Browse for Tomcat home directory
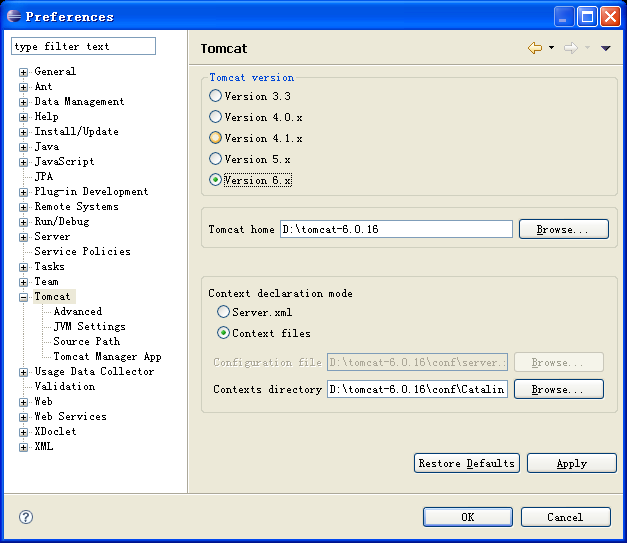Image resolution: width=627 pixels, height=543 pixels. [564, 229]
